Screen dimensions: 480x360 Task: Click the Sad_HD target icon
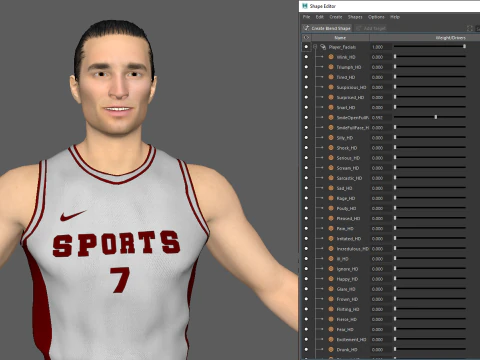tap(331, 188)
